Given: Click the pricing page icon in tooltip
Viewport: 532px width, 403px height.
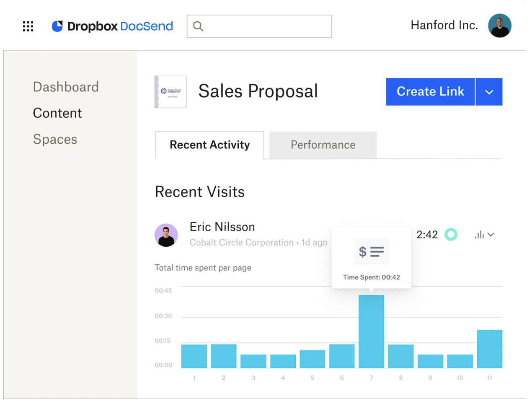Looking at the screenshot, I should pos(371,251).
